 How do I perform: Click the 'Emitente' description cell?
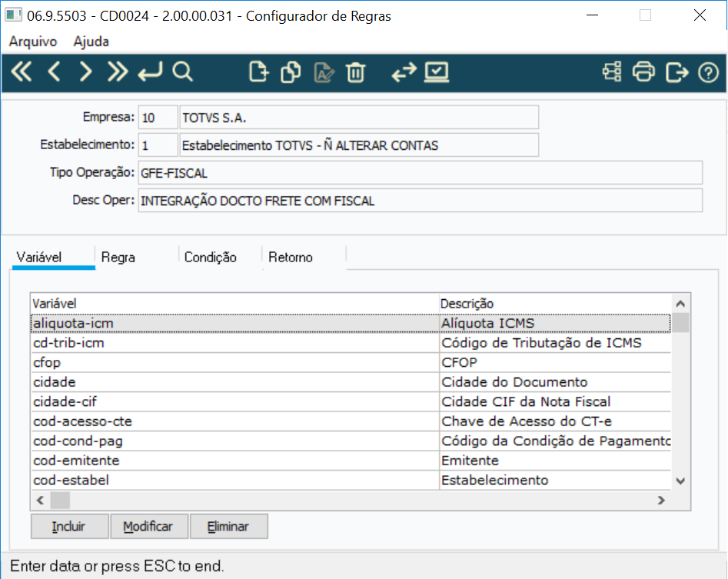[555, 461]
